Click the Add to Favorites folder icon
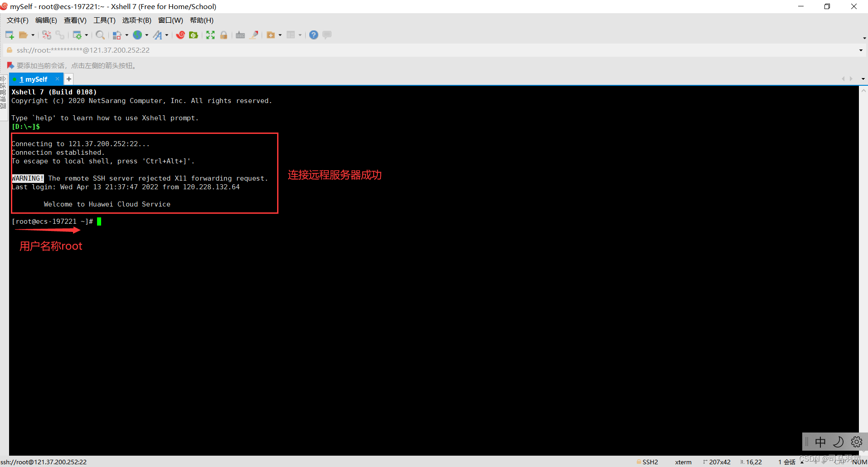868x467 pixels. click(271, 35)
